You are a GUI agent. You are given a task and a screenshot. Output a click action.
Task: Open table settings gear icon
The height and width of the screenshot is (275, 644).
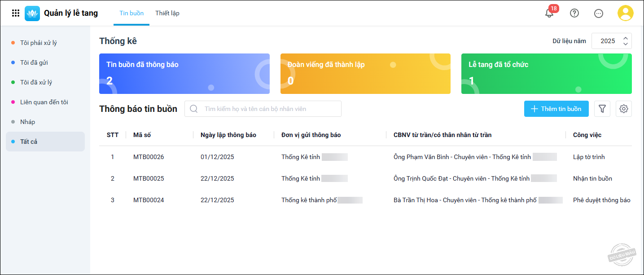tap(623, 109)
